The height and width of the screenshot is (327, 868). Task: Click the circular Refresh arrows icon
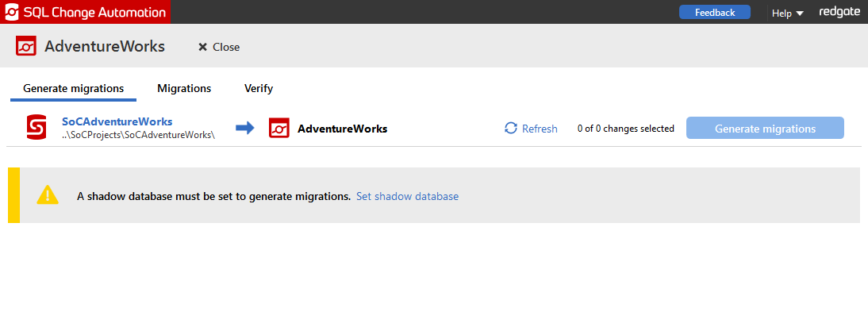coord(511,129)
